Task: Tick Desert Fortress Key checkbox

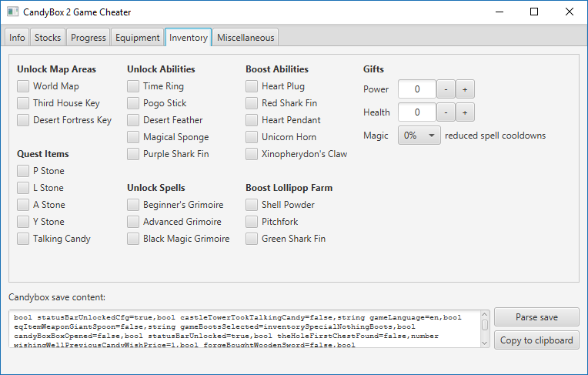Action: pos(23,120)
